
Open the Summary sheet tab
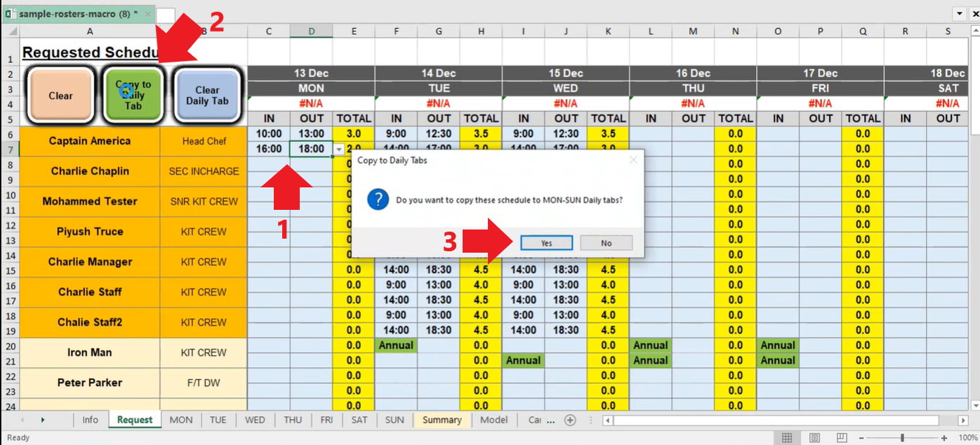click(442, 420)
